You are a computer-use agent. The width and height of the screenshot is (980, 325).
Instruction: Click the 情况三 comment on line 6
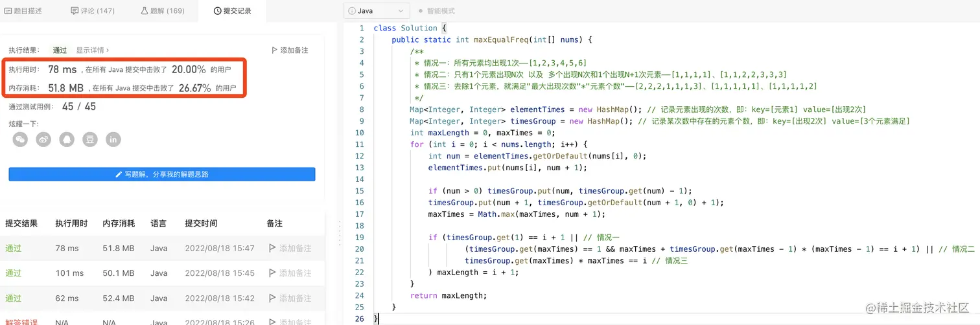click(616, 86)
